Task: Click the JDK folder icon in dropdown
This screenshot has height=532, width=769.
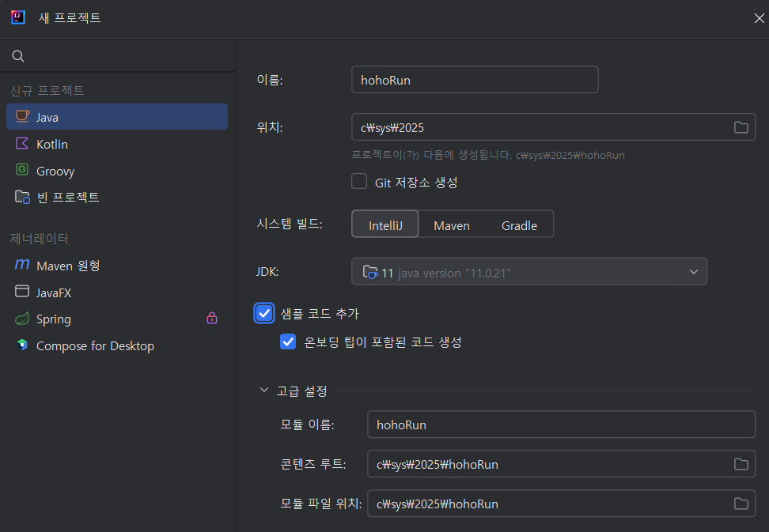Action: click(369, 272)
